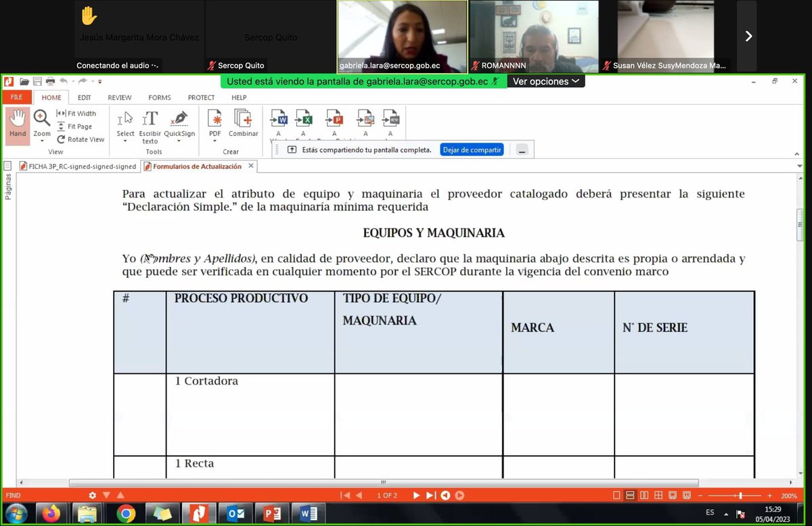Image resolution: width=812 pixels, height=526 pixels.
Task: Go to previous page button
Action: [x=359, y=496]
